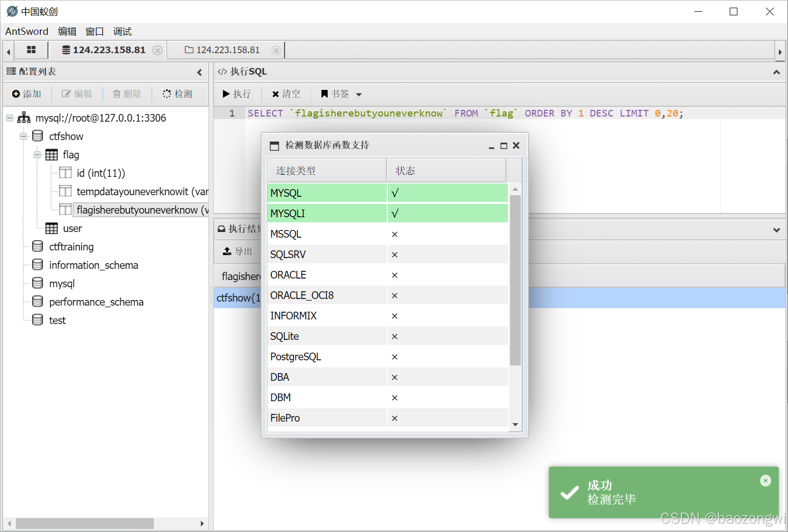This screenshot has height=532, width=788.
Task: Click the connection network icon
Action: pos(24,118)
